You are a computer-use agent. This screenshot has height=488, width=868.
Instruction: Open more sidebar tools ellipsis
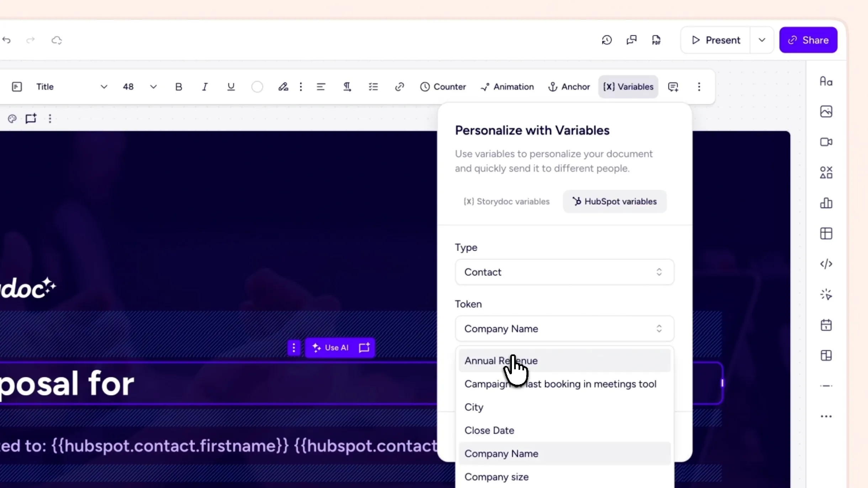tap(826, 417)
